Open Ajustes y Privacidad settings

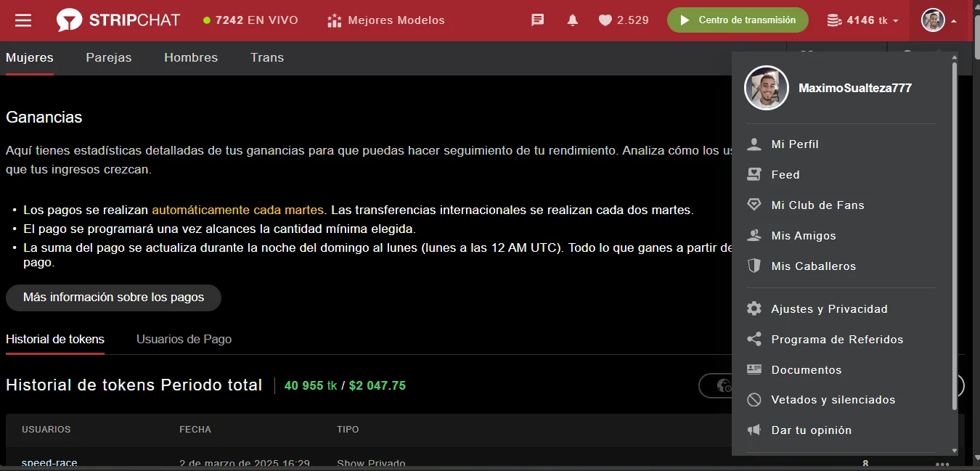click(829, 309)
